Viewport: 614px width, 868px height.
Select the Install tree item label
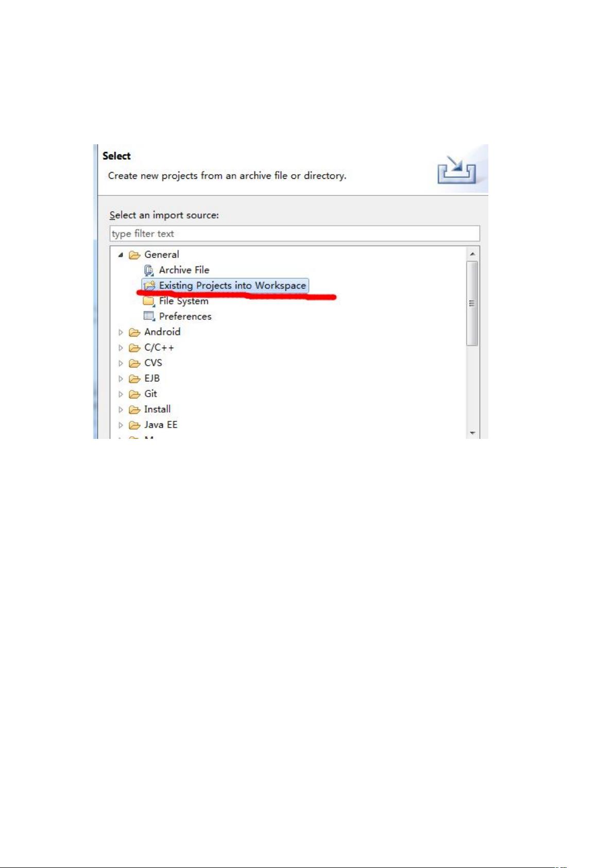(x=157, y=409)
